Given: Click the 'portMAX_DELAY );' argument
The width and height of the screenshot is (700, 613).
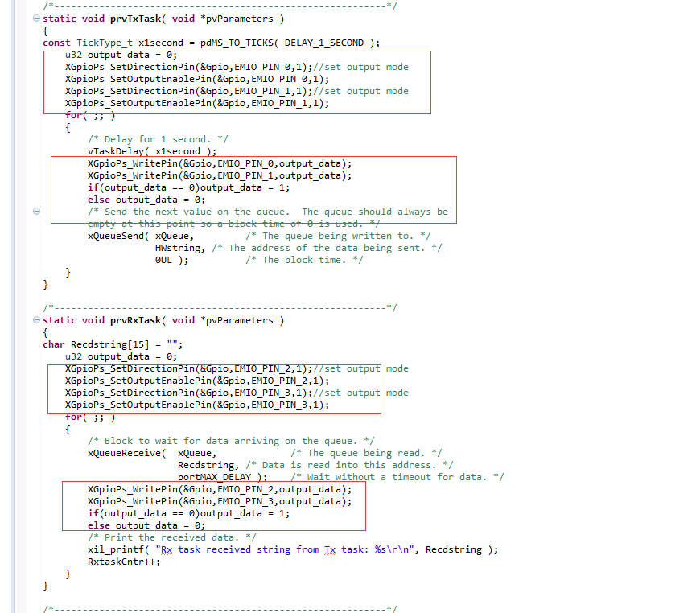Looking at the screenshot, I should tap(222, 477).
